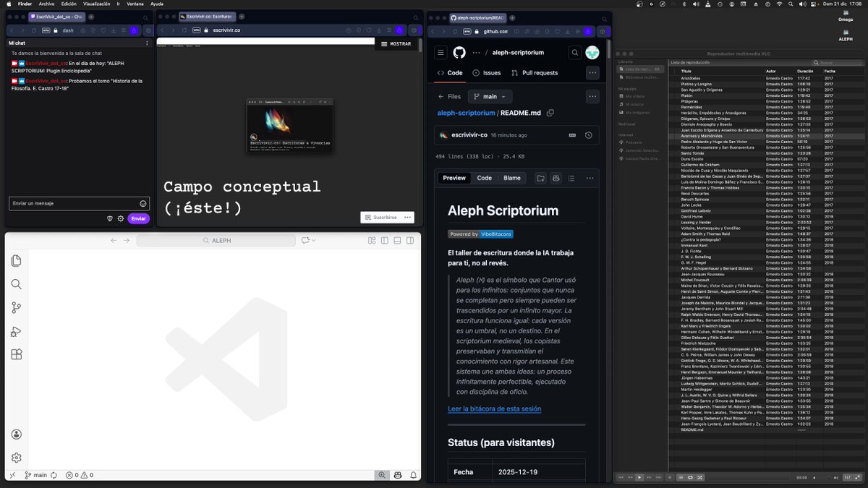Switch to the Blame view of README
Screen dimensions: 868x488
pos(512,178)
